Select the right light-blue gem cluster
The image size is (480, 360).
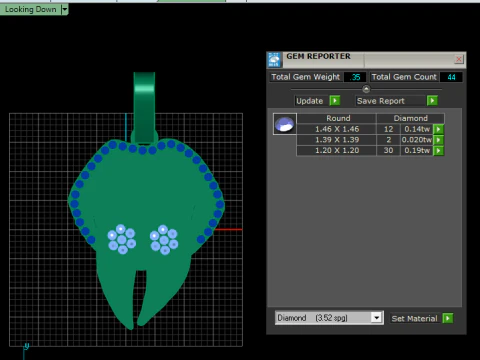[x=164, y=240]
